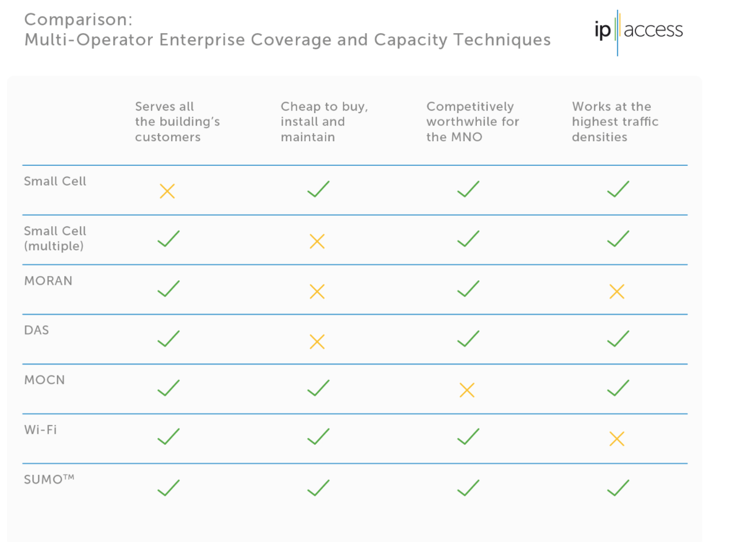Click the ip access logo

tap(638, 31)
